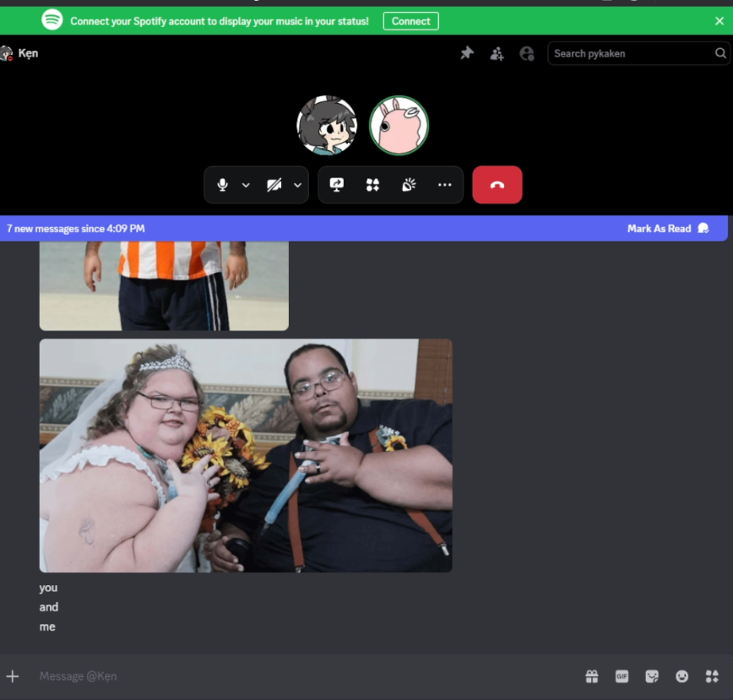Jump to 7 new messages since 4:09 PM
Image resolution: width=733 pixels, height=700 pixels.
click(76, 229)
